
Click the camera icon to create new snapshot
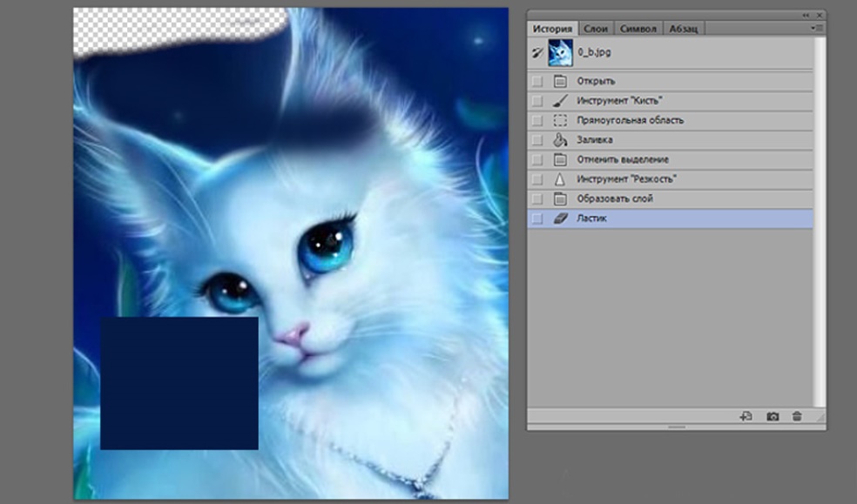click(x=772, y=417)
